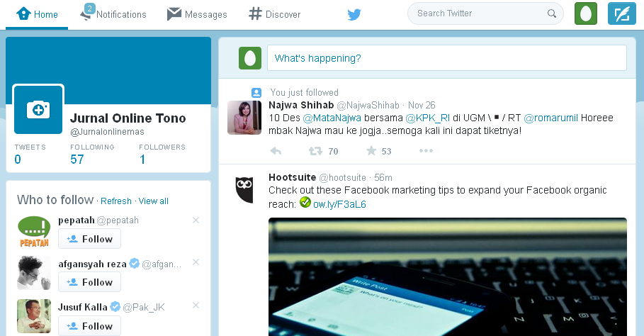Open the afgansyah reza avatar
Image resolution: width=644 pixels, height=336 pixels.
click(x=34, y=273)
